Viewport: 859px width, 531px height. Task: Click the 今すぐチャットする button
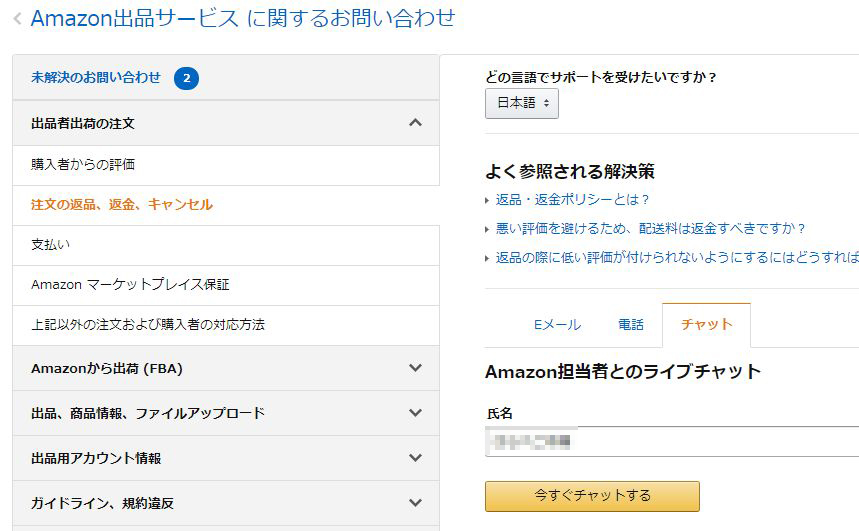(592, 496)
